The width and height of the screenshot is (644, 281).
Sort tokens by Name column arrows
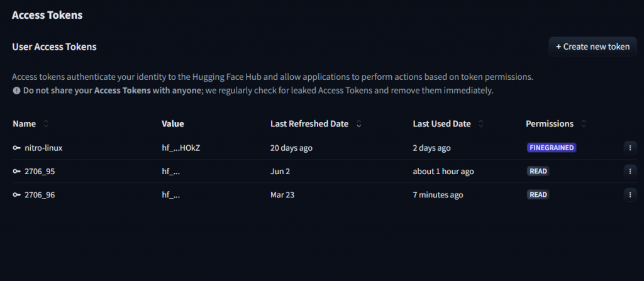[46, 124]
